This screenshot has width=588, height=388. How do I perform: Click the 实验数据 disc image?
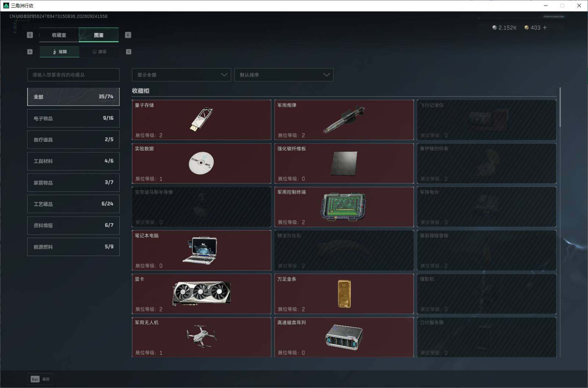pos(201,163)
